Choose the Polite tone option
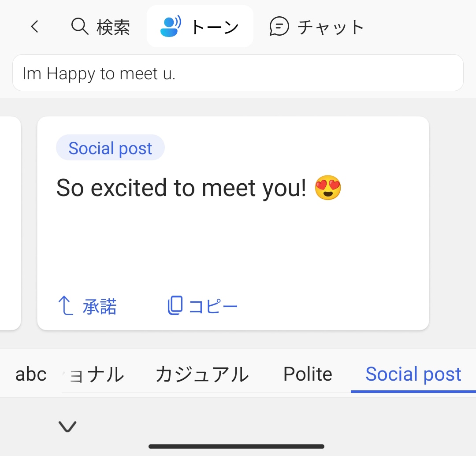Image resolution: width=476 pixels, height=456 pixels. [x=308, y=374]
